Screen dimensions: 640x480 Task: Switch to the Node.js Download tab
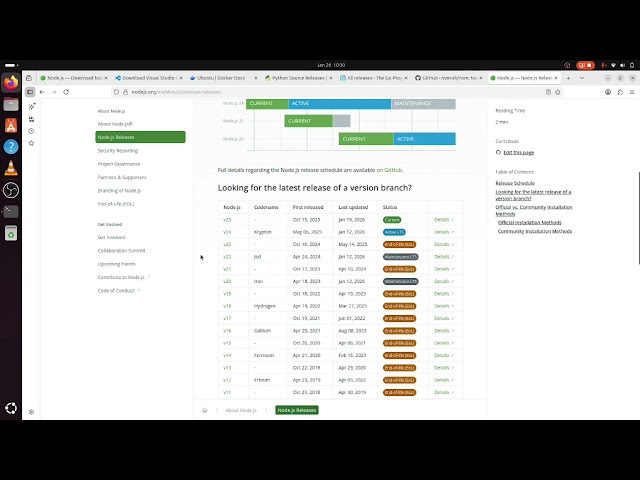pos(74,78)
